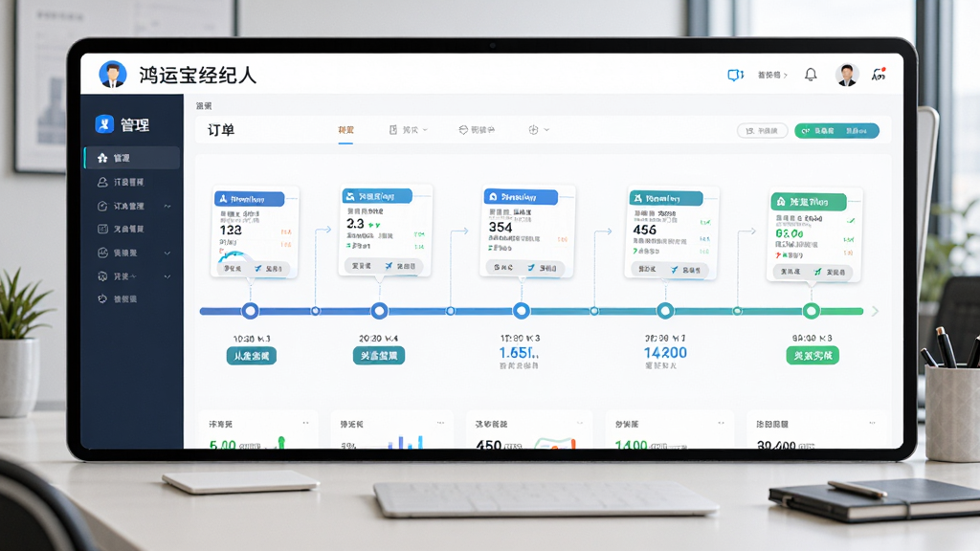Click the blue broker avatar logo in the header

click(x=113, y=75)
